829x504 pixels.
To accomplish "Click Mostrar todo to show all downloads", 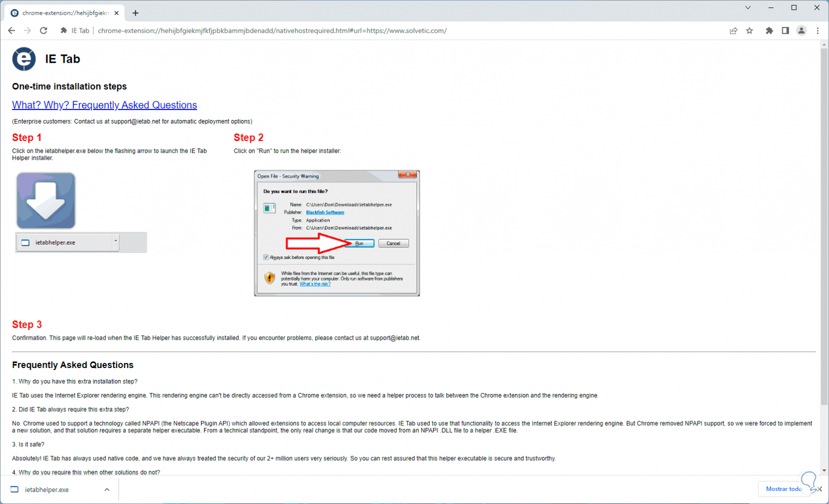I will 783,489.
